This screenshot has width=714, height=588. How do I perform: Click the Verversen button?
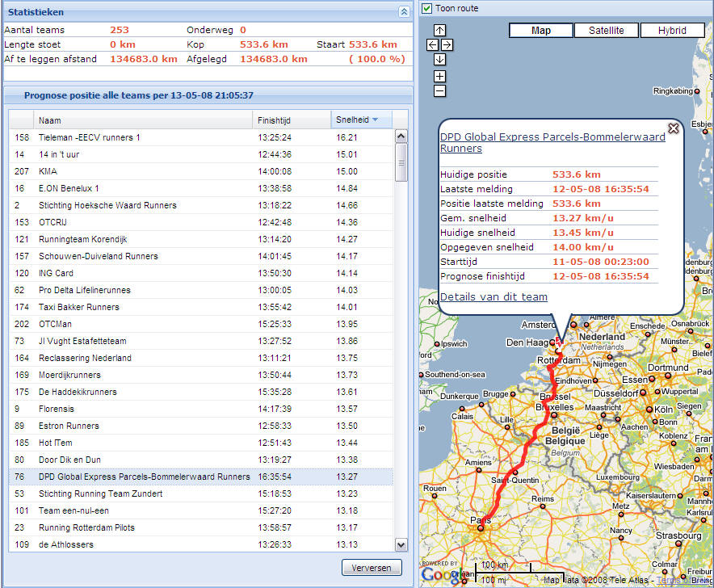pyautogui.click(x=372, y=568)
